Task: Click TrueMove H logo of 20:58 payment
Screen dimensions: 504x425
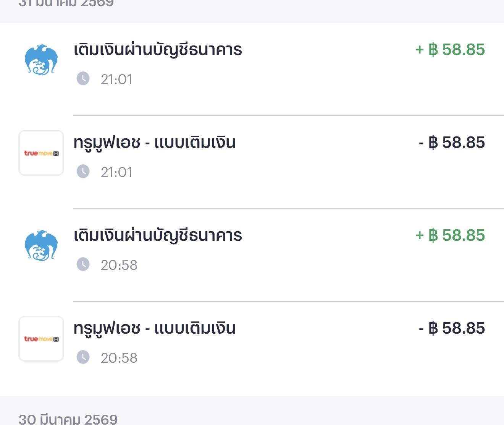Action: point(41,339)
